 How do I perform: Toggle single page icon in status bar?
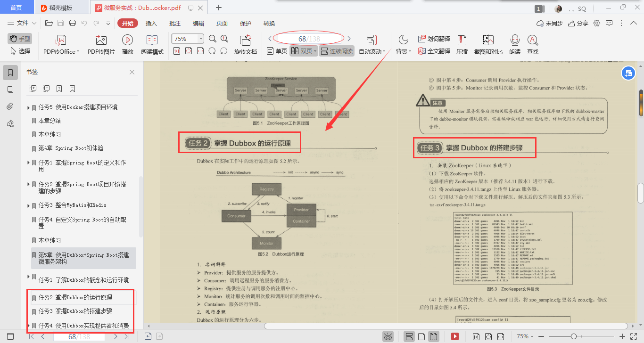pos(422,336)
